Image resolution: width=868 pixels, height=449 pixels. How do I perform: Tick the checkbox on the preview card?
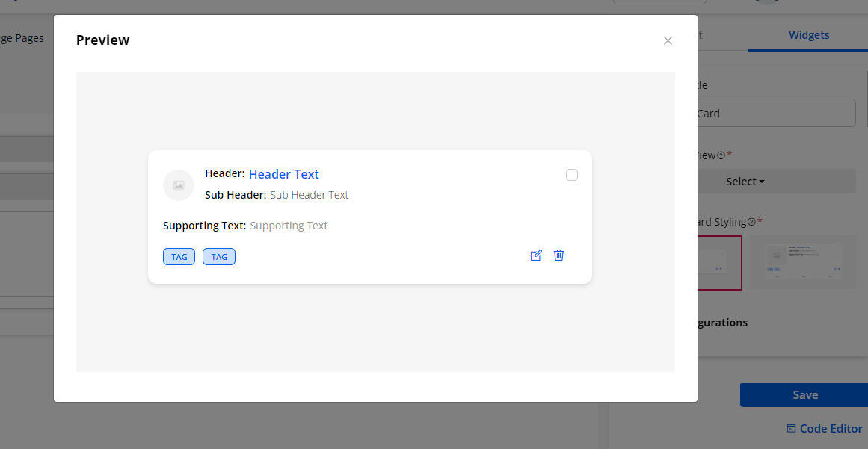coord(572,175)
